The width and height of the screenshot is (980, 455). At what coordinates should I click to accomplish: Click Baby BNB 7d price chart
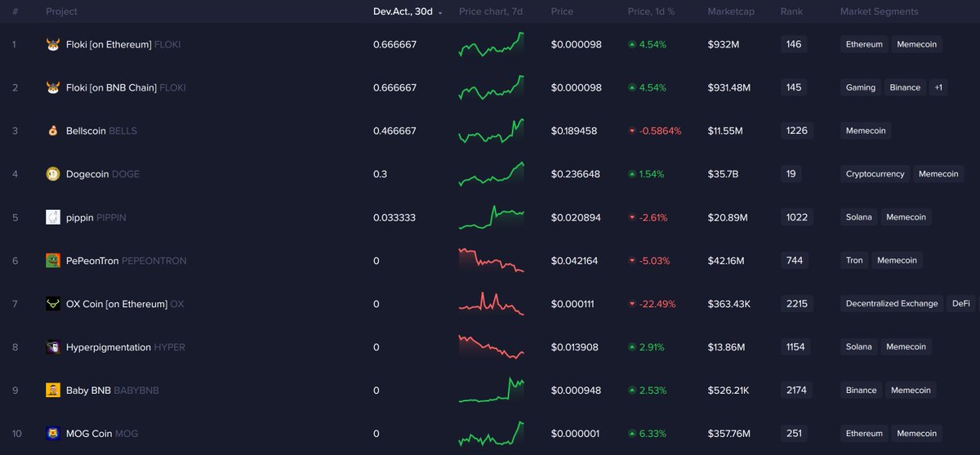point(492,390)
